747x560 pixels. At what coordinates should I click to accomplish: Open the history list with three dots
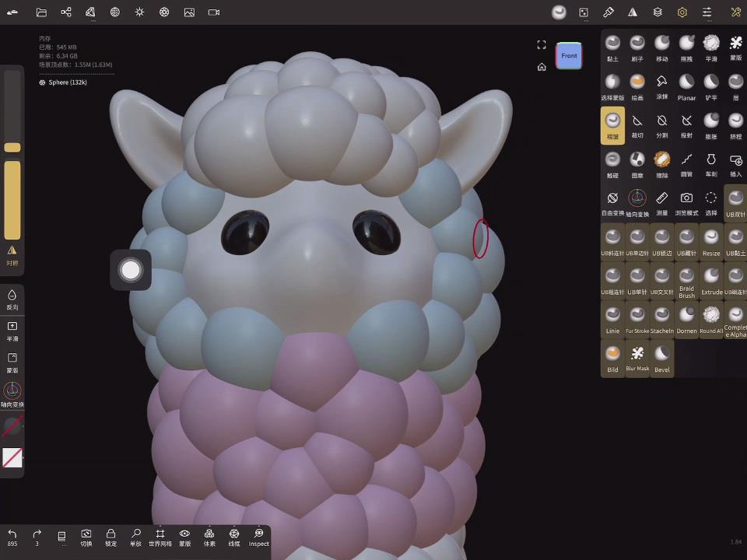pos(62,537)
